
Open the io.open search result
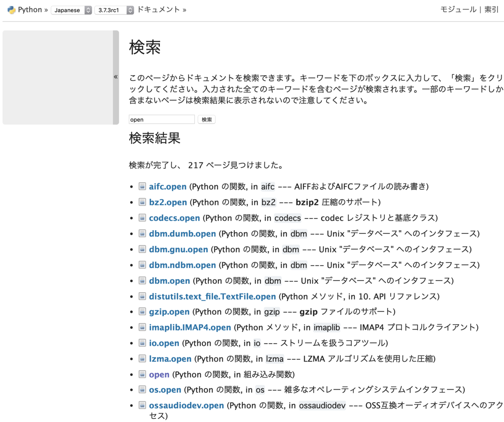pyautogui.click(x=164, y=343)
